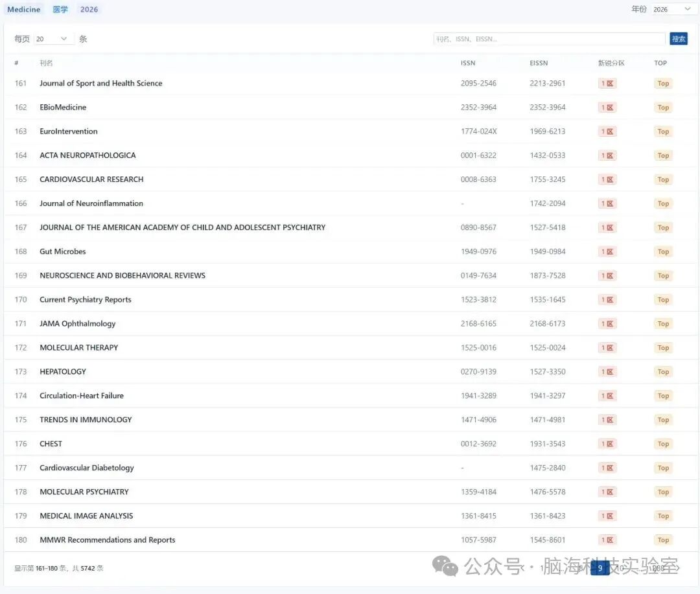Click the Child and Adolescent Psychiatry journal
Screen dimensions: 700x594
(x=183, y=227)
